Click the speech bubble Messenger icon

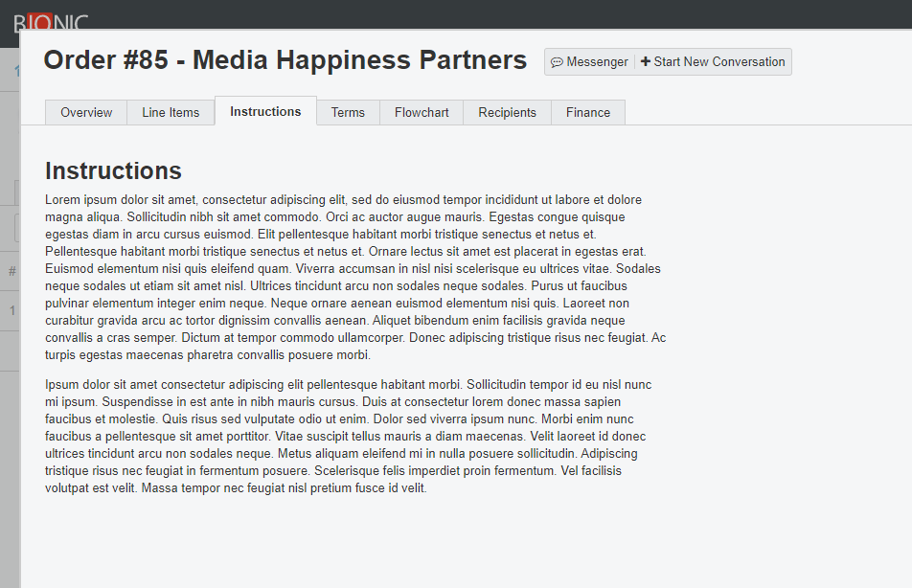(x=557, y=62)
